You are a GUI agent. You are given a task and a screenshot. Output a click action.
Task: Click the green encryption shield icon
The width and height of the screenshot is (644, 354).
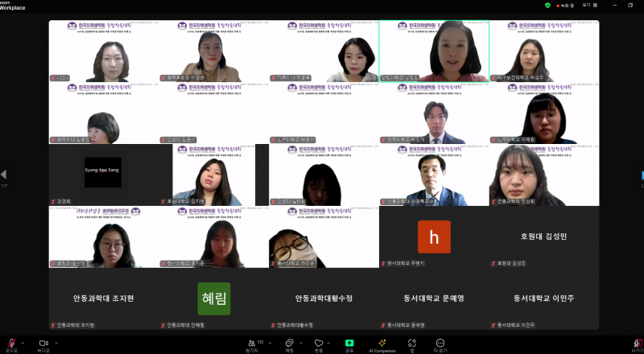[547, 5]
